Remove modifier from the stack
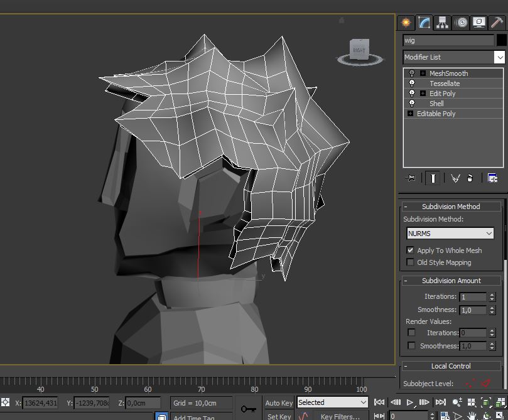The width and height of the screenshot is (508, 420). coord(470,178)
